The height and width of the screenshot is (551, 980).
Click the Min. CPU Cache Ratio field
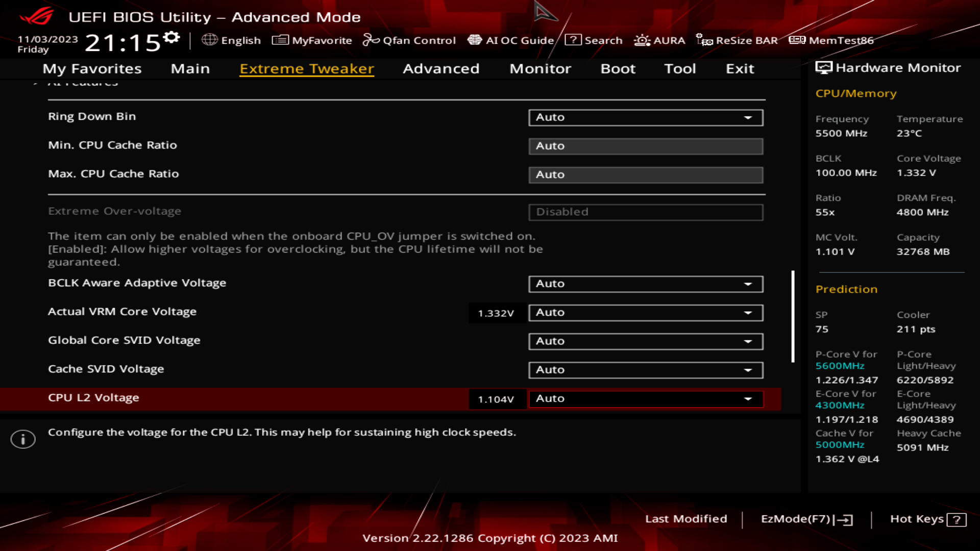pyautogui.click(x=645, y=146)
